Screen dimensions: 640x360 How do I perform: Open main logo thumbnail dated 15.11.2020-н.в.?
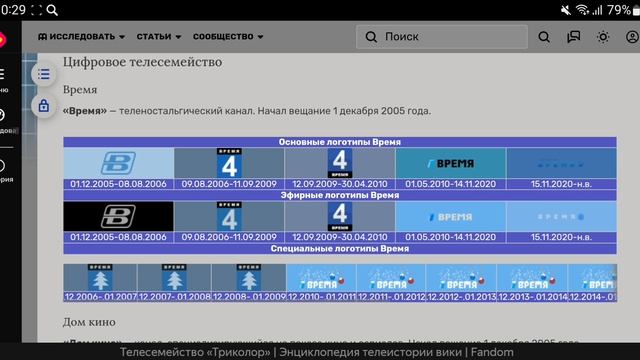point(561,163)
